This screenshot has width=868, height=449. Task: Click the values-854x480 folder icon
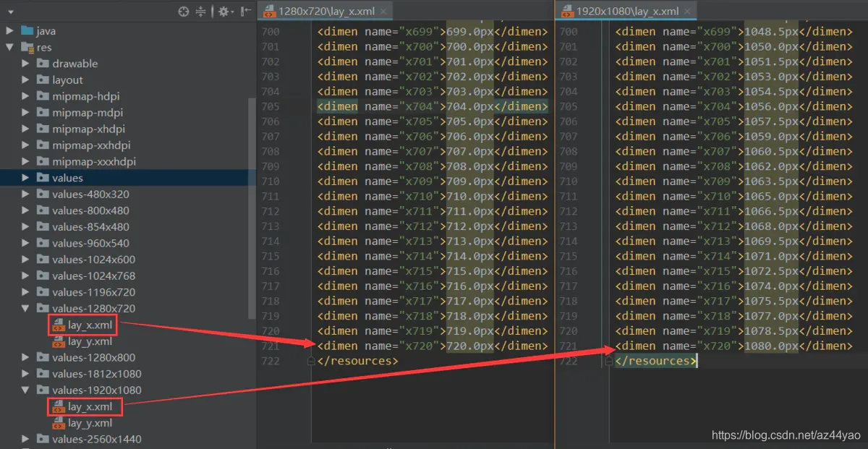pos(43,227)
